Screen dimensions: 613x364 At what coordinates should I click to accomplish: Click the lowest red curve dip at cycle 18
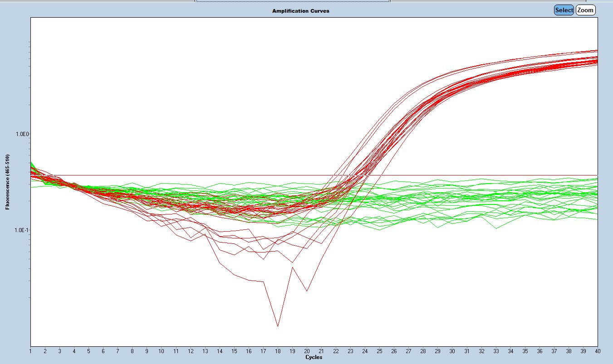pyautogui.click(x=278, y=326)
